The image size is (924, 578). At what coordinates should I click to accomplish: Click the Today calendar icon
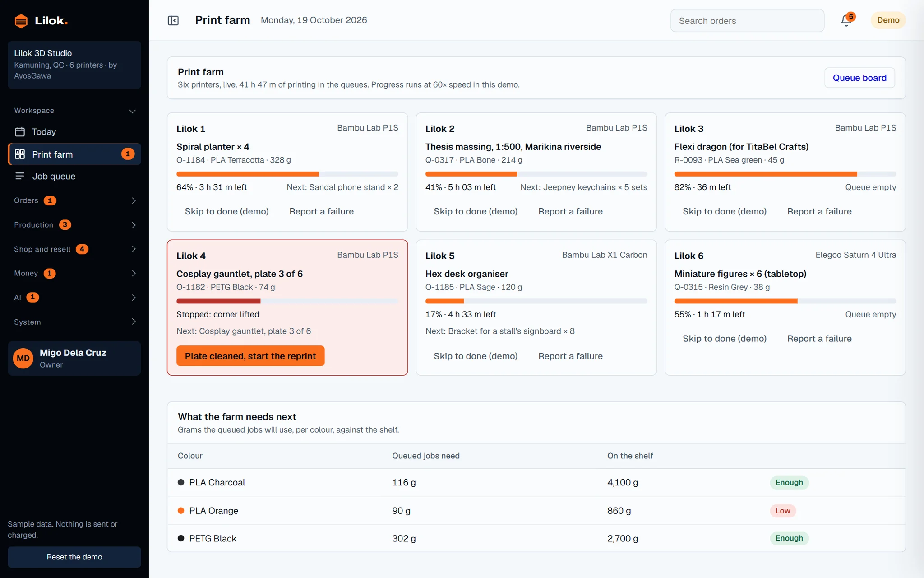[20, 132]
